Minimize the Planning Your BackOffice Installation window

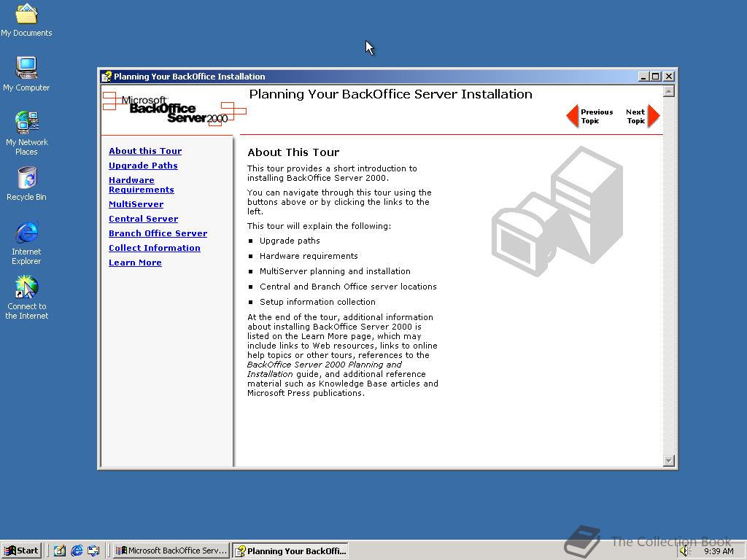pos(643,77)
